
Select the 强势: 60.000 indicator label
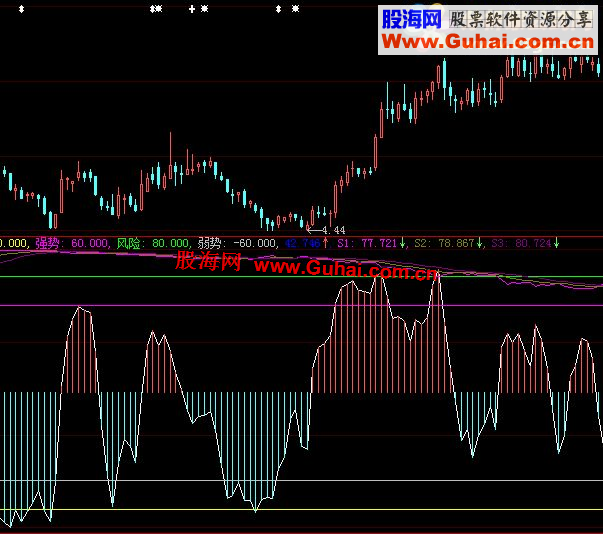[x=72, y=243]
